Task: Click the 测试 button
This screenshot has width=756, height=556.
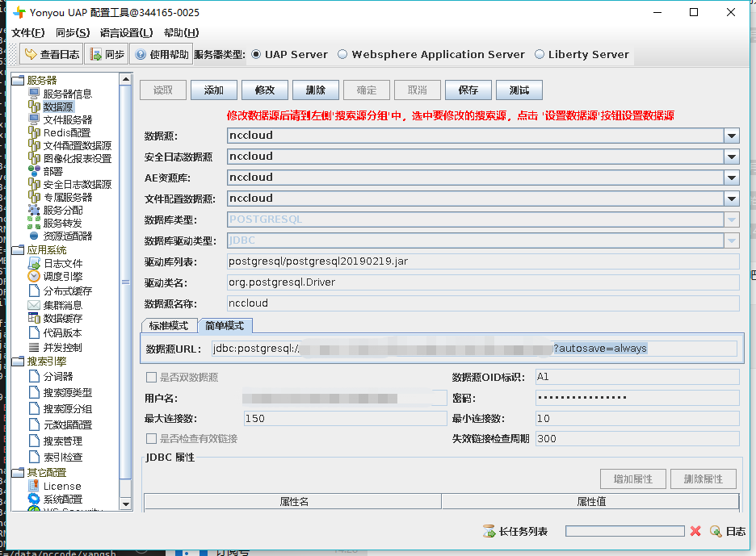Action: coord(519,90)
